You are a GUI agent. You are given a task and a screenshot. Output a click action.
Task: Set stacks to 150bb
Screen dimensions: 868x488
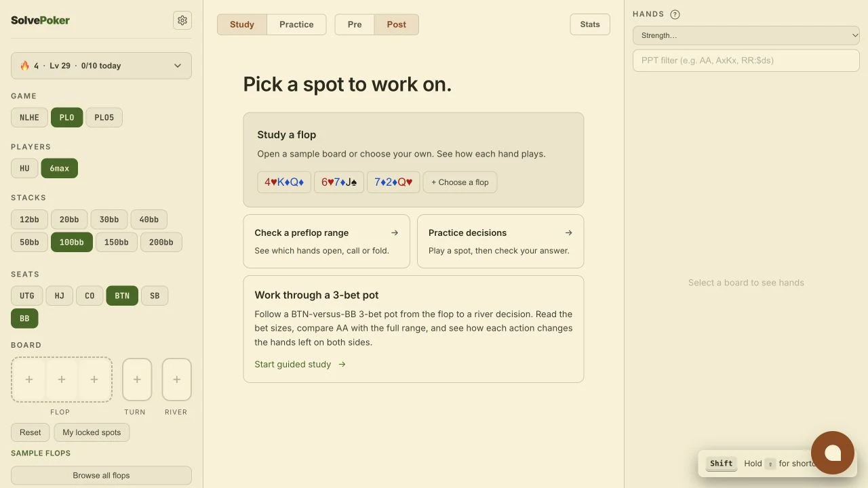pyautogui.click(x=117, y=242)
